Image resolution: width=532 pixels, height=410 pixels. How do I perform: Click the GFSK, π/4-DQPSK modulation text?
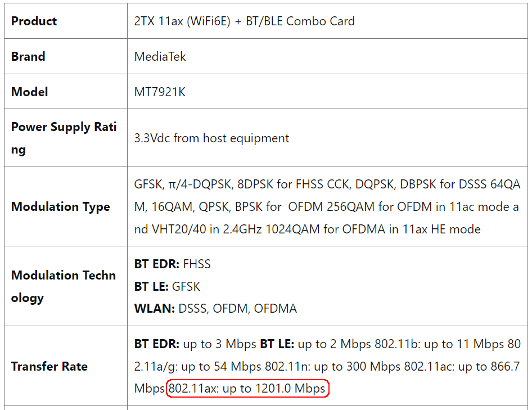(x=183, y=184)
